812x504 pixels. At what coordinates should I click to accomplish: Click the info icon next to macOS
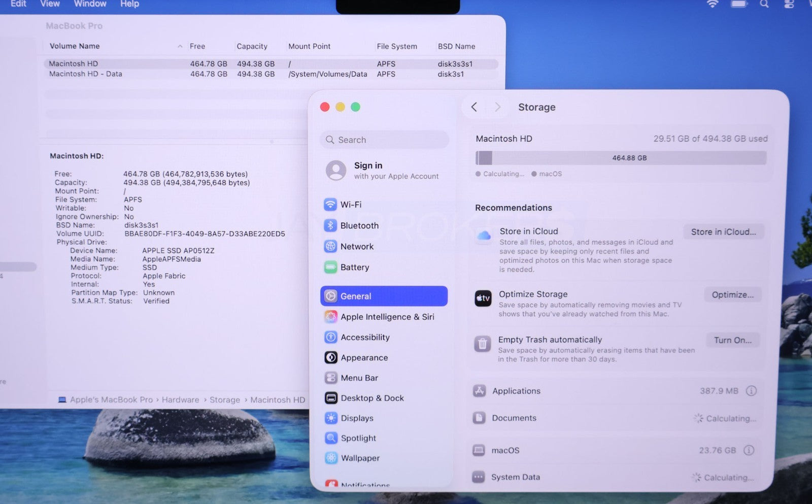pyautogui.click(x=749, y=450)
